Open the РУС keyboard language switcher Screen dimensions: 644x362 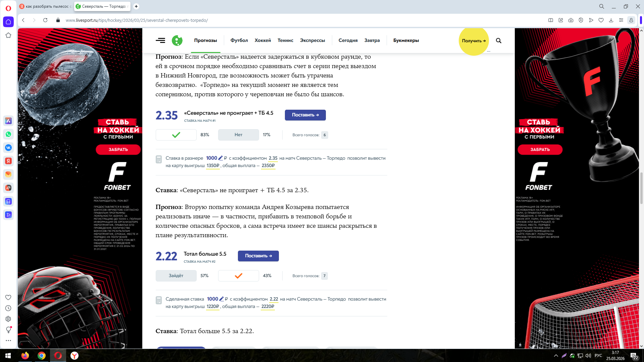(598, 356)
